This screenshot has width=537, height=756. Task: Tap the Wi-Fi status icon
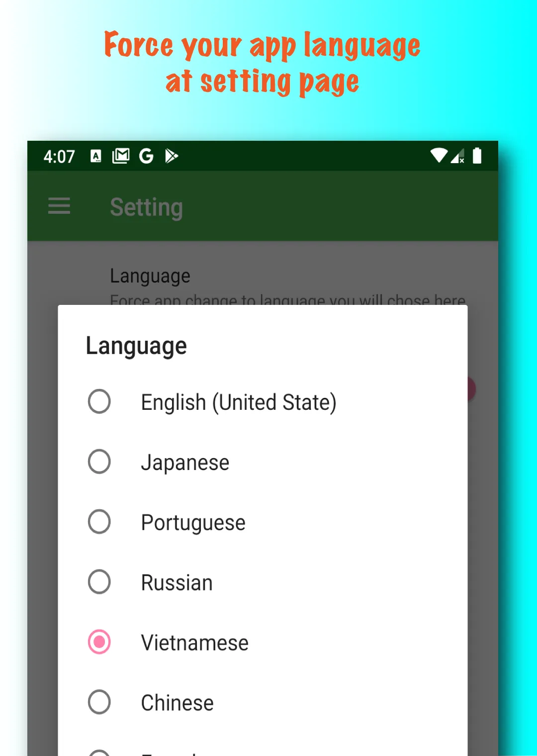click(439, 156)
